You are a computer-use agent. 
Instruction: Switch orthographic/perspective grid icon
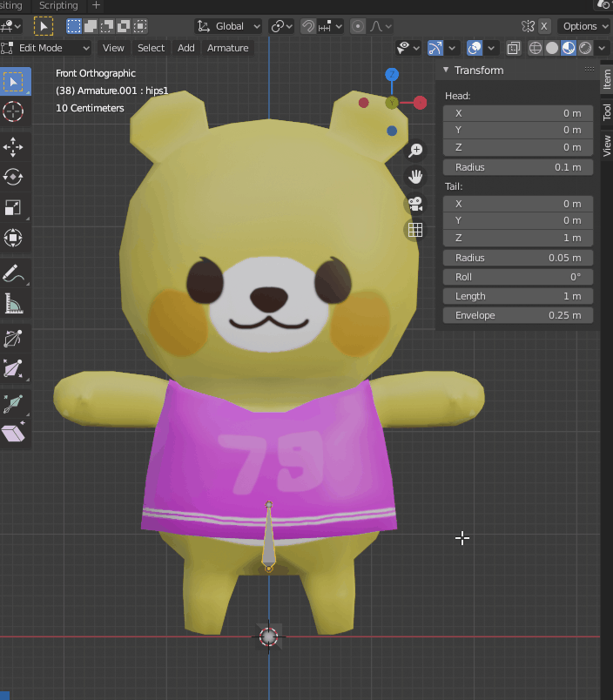pyautogui.click(x=415, y=230)
